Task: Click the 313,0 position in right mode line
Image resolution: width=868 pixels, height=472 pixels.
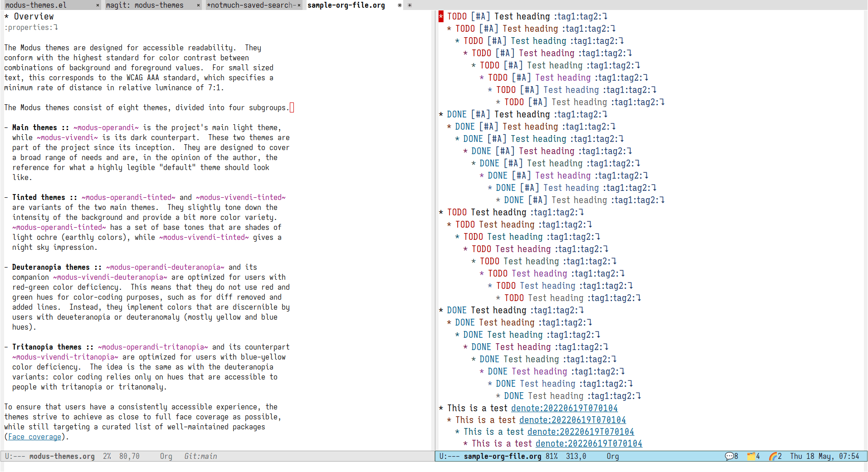Action: pos(576,456)
